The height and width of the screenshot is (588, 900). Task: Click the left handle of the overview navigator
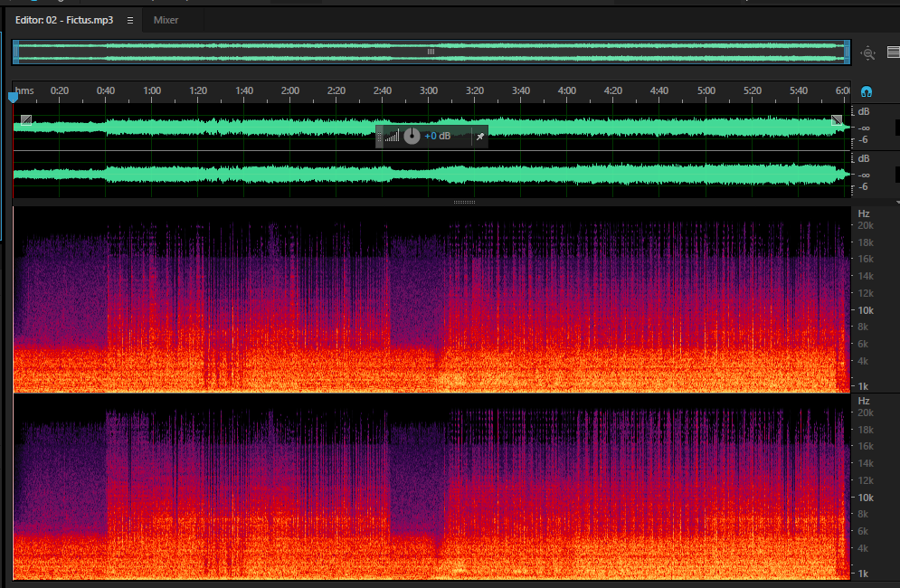pos(16,52)
